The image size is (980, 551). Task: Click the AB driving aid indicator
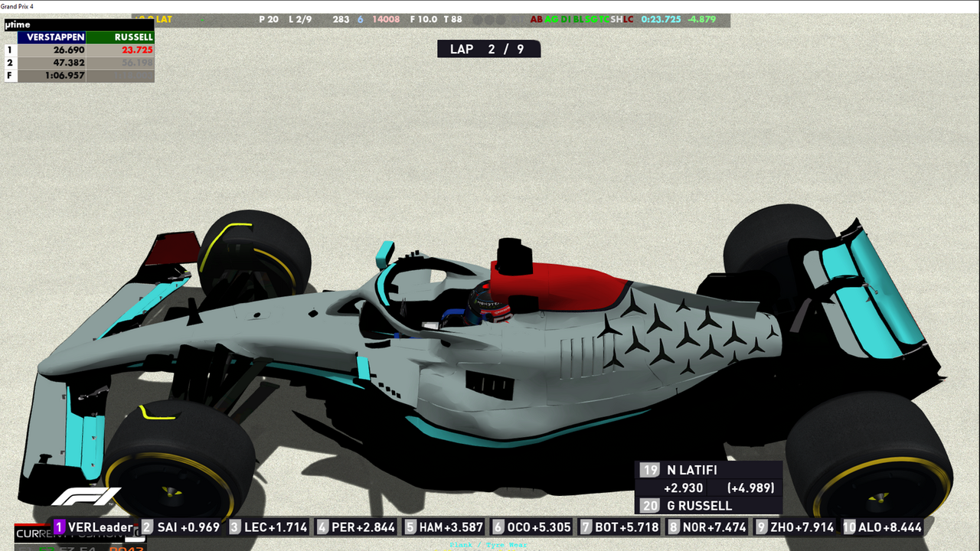536,19
